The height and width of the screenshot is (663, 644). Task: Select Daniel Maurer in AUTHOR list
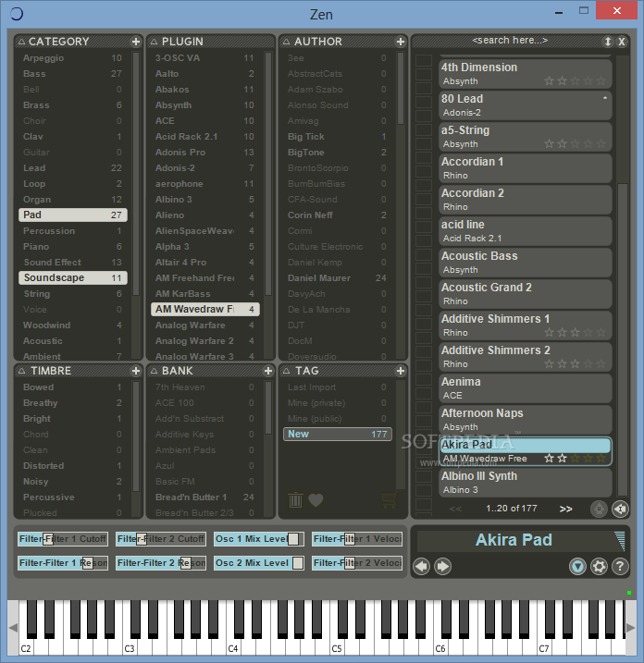tap(338, 277)
